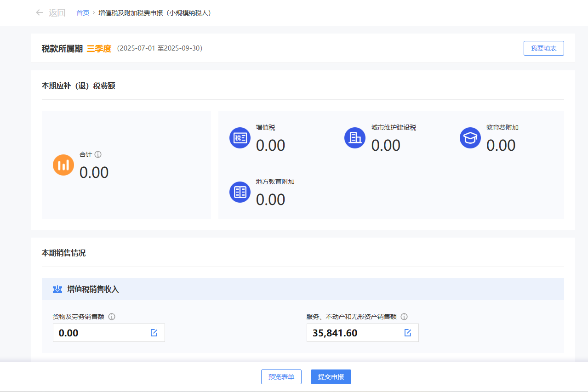This screenshot has width=588, height=392.
Task: Click the 0.00 amount under 地方教育附加
Action: coord(271,200)
